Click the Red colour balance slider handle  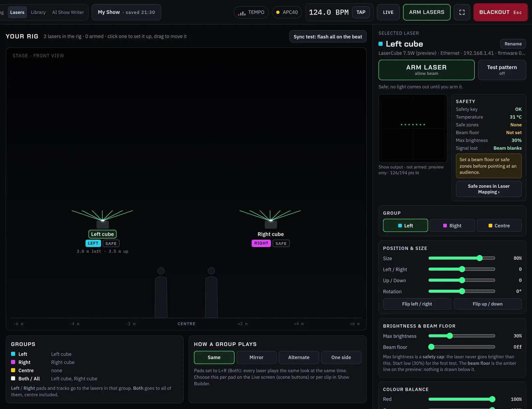pos(492,399)
